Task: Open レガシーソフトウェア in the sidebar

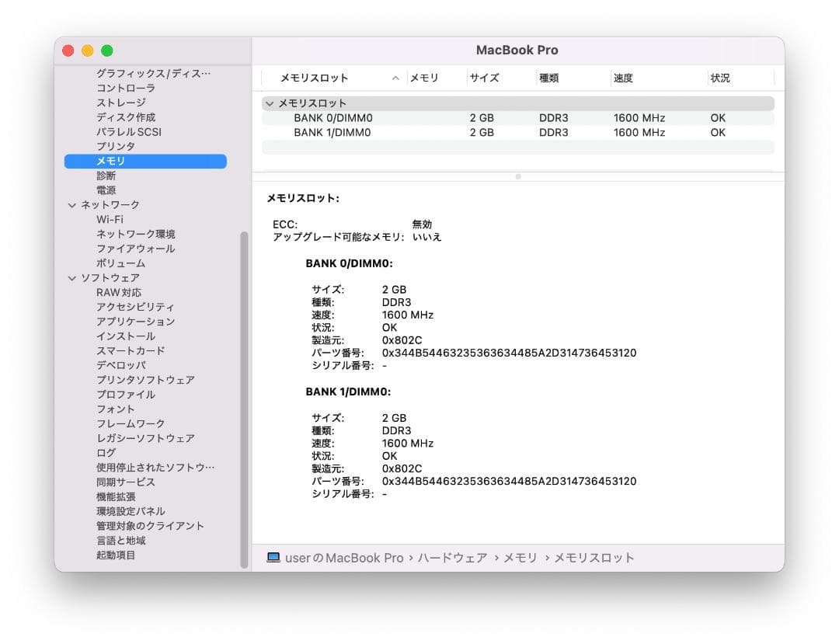Action: coord(145,438)
